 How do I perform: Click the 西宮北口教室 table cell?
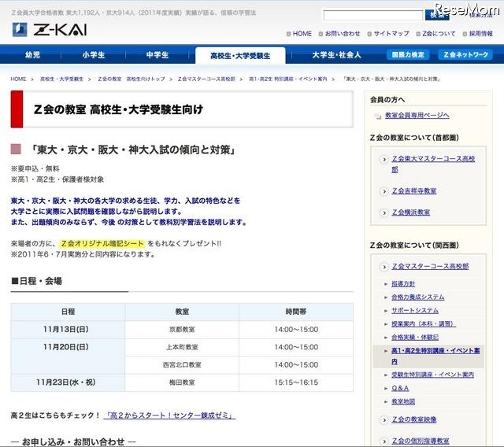[182, 365]
